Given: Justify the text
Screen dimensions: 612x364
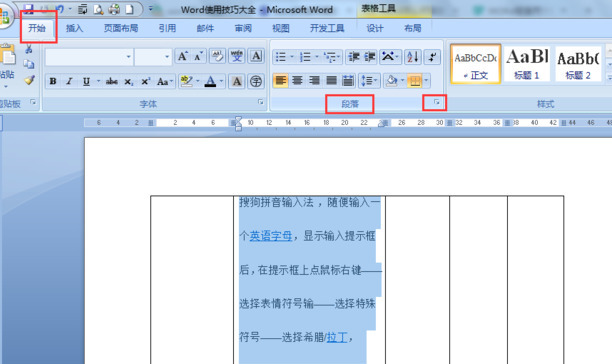Looking at the screenshot, I should pyautogui.click(x=331, y=81).
